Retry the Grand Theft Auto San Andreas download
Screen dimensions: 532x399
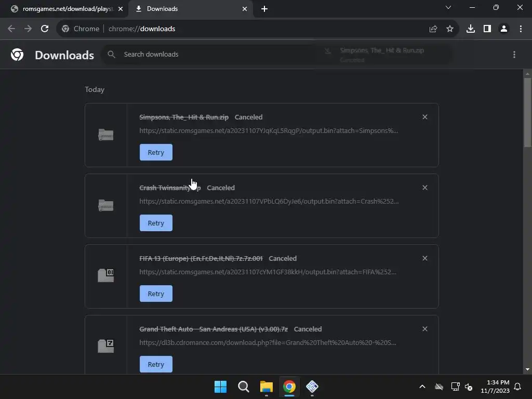pyautogui.click(x=156, y=364)
